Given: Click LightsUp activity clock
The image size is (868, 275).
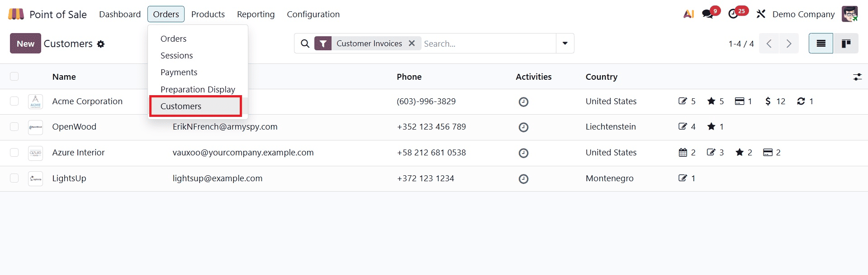Looking at the screenshot, I should pyautogui.click(x=523, y=179).
